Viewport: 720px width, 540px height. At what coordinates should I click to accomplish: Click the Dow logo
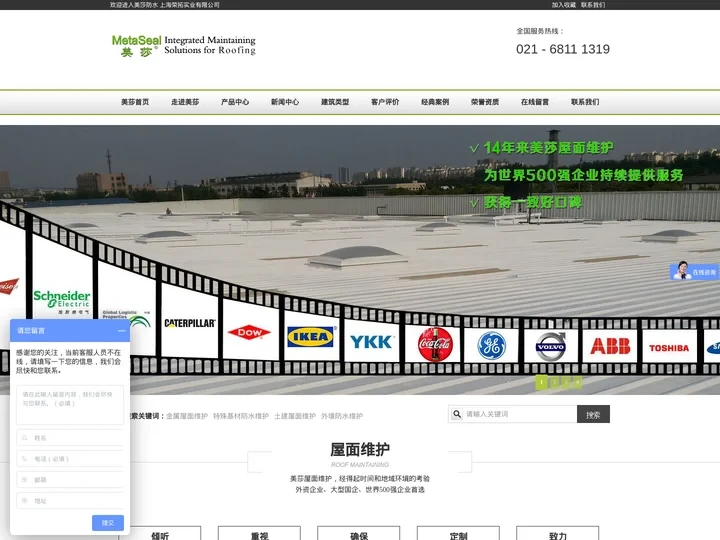click(x=249, y=332)
